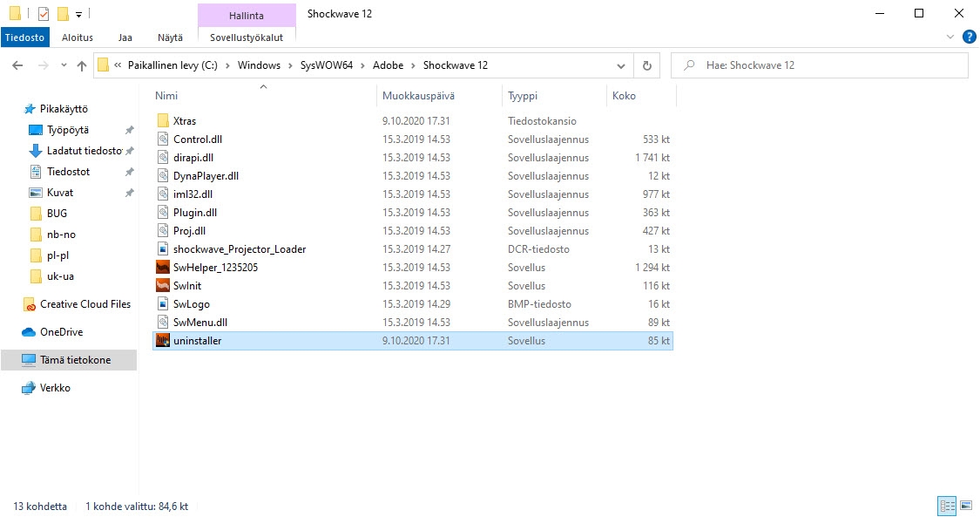Image resolution: width=980 pixels, height=517 pixels.
Task: Select the Plugin.dll file icon
Action: 163,213
